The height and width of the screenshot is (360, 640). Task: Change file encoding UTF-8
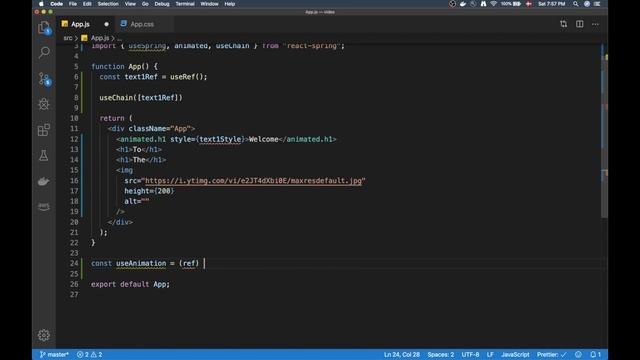(470, 354)
